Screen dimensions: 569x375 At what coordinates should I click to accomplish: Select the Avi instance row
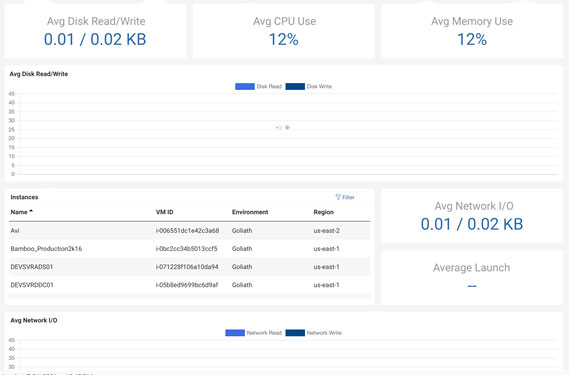coord(189,231)
